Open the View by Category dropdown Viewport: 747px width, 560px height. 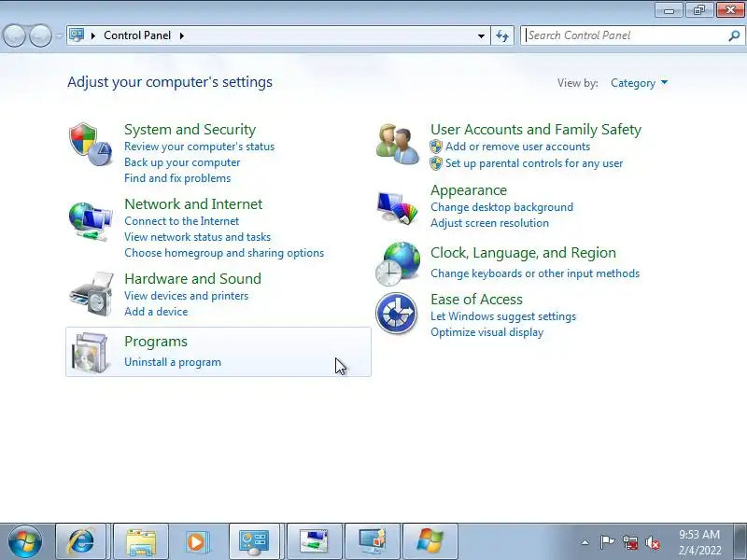click(639, 83)
